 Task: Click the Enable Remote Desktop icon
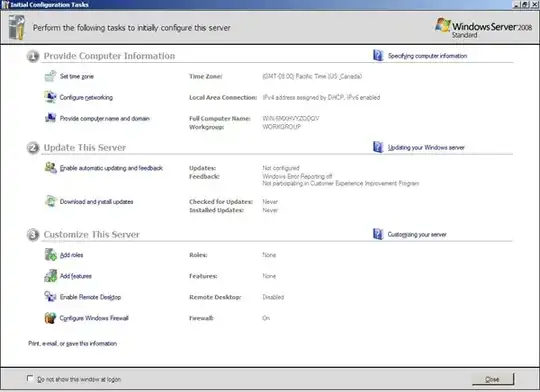click(x=50, y=297)
